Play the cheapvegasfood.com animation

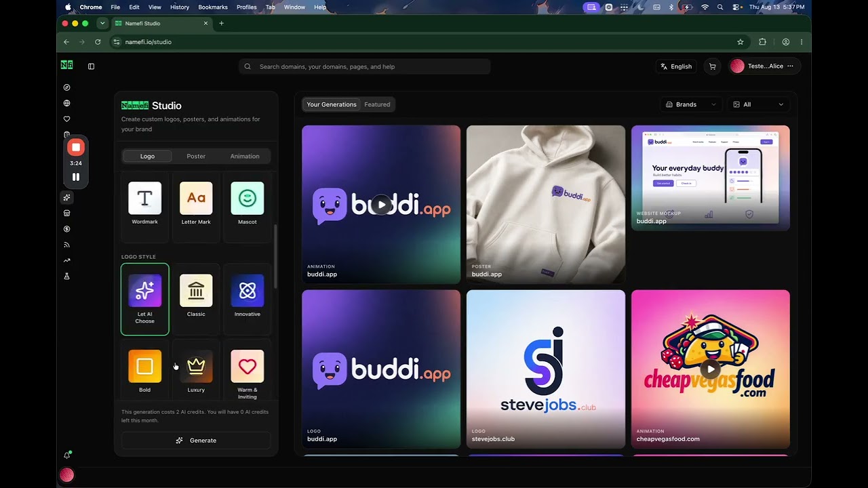point(710,369)
